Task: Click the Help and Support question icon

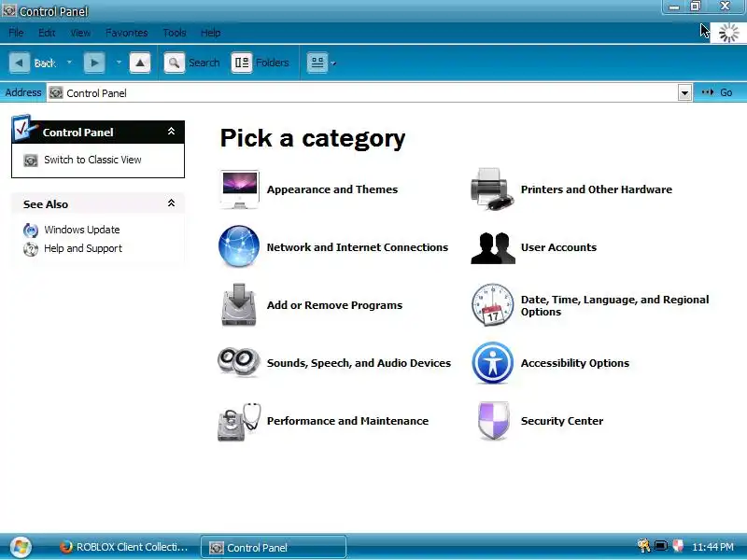Action: (x=31, y=248)
